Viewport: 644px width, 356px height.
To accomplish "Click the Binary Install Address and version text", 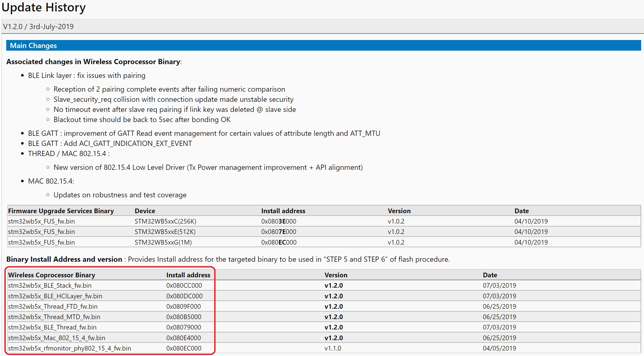I will click(x=64, y=259).
